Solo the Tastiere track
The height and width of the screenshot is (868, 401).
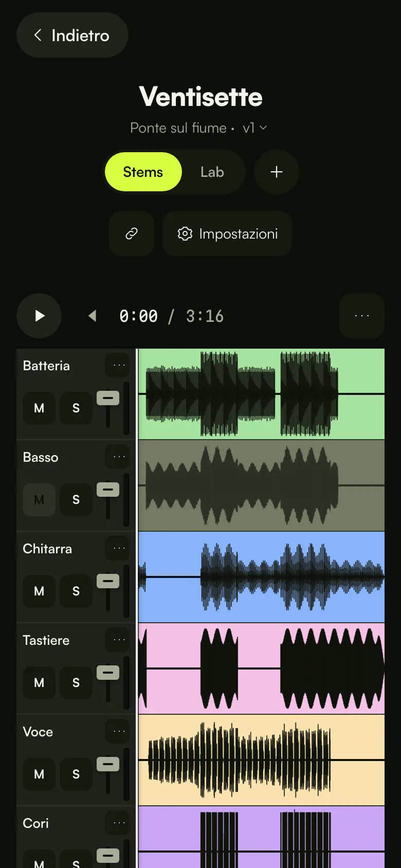pyautogui.click(x=76, y=683)
